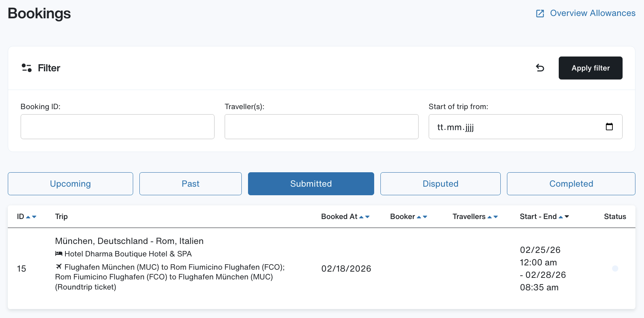Click the Trip column header
The image size is (644, 318).
tap(61, 217)
